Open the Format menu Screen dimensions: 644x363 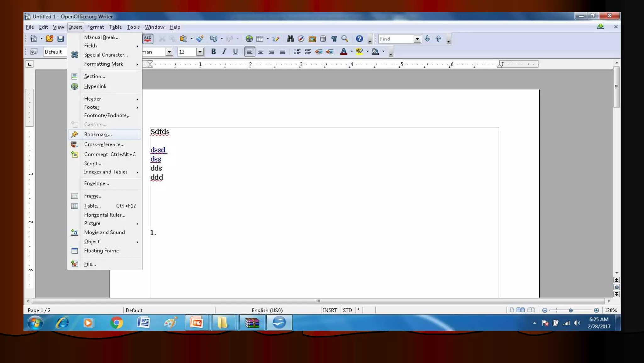pyautogui.click(x=95, y=27)
